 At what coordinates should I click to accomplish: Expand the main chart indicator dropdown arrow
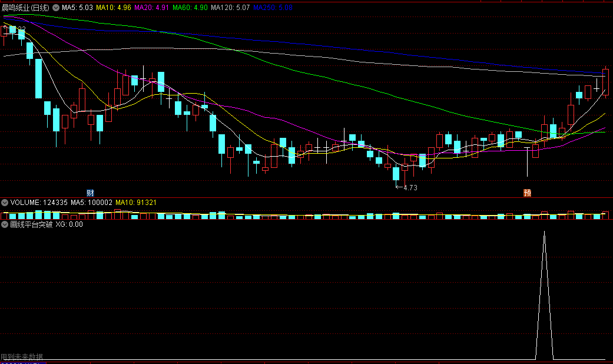coord(56,8)
